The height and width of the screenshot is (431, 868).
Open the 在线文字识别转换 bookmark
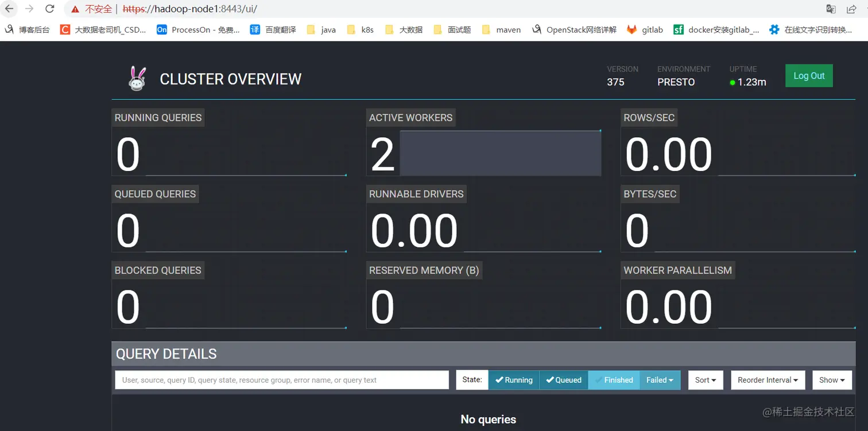coord(811,29)
